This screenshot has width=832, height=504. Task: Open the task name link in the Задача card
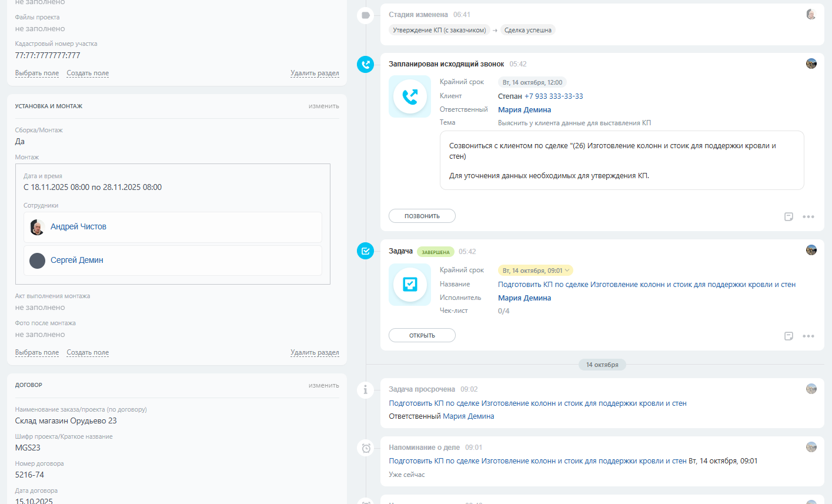647,285
